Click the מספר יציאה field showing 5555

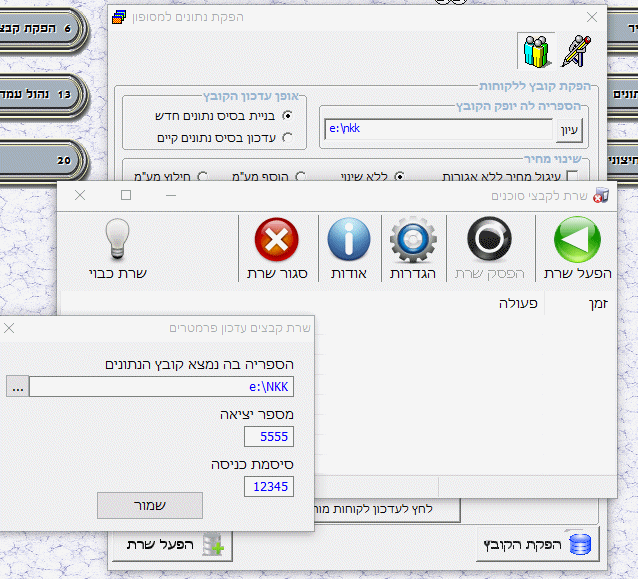[x=269, y=436]
